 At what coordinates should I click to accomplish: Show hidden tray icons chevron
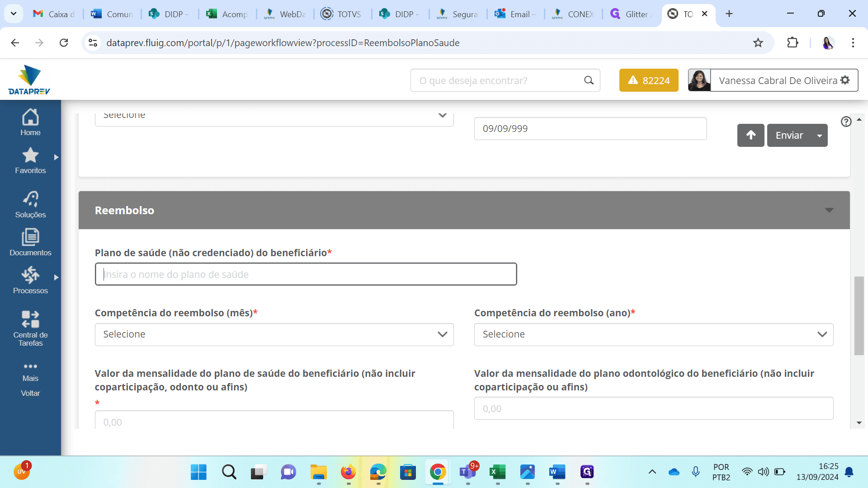652,472
